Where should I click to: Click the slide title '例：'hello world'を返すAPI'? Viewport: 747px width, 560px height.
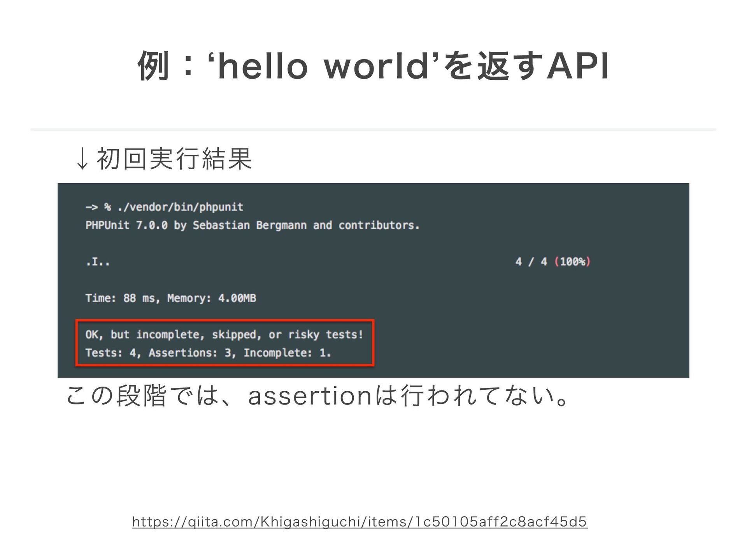pyautogui.click(x=373, y=66)
